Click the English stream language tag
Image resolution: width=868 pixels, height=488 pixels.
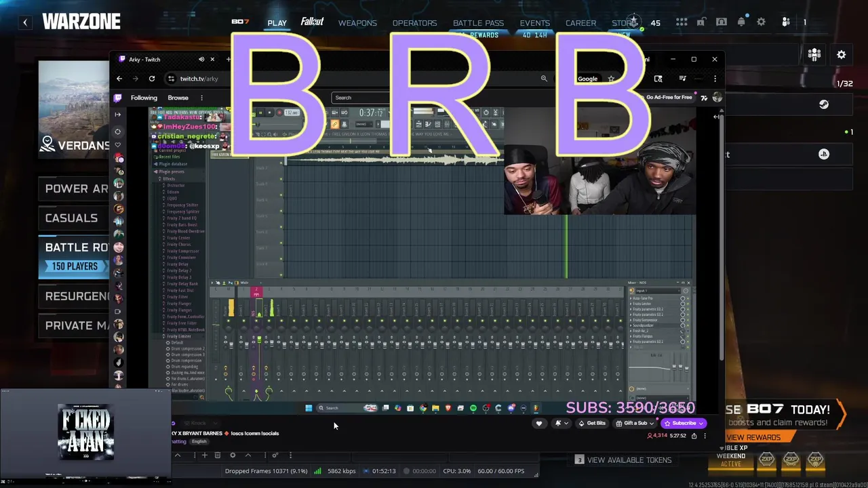click(x=199, y=441)
